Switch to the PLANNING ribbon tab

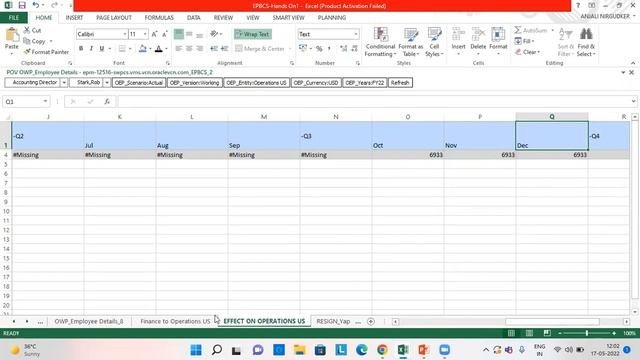pos(332,18)
